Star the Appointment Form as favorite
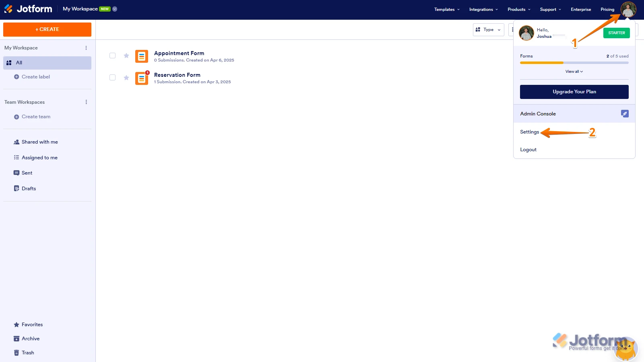This screenshot has width=644, height=362. pyautogui.click(x=126, y=56)
